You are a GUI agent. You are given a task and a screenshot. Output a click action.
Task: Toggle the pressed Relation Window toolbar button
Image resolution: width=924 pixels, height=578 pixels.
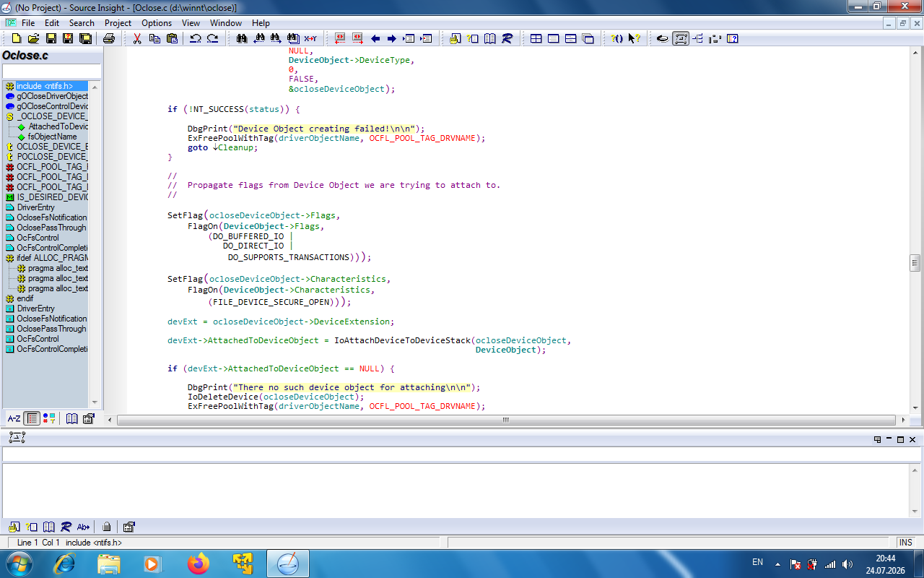coord(681,38)
